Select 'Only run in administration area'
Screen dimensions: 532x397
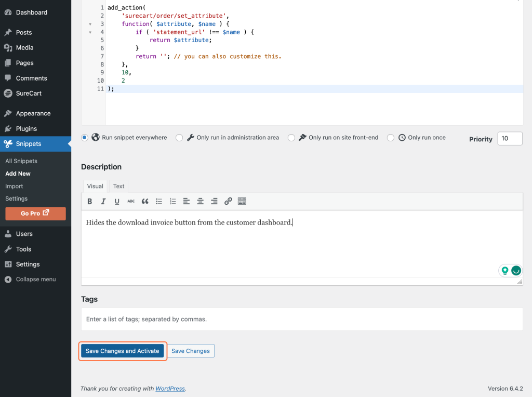point(179,138)
